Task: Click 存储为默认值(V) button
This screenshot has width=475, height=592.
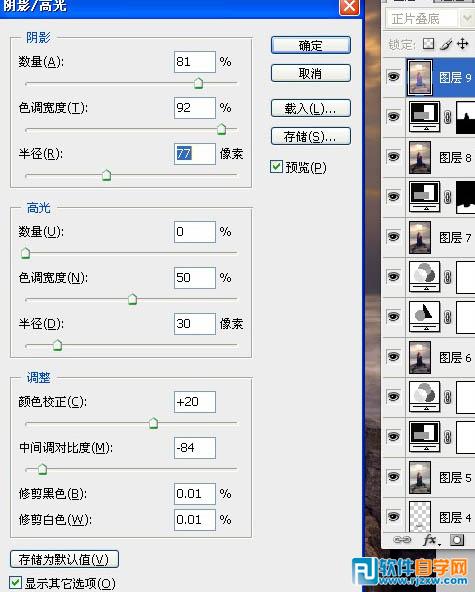Action: (64, 559)
